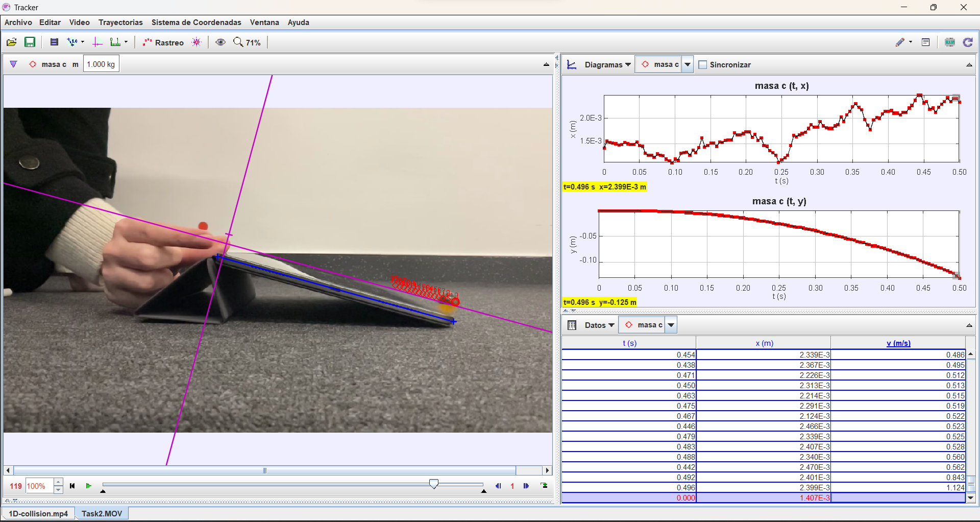Screen dimensions: 980x522
Task: Step forward one frame
Action: (526, 486)
